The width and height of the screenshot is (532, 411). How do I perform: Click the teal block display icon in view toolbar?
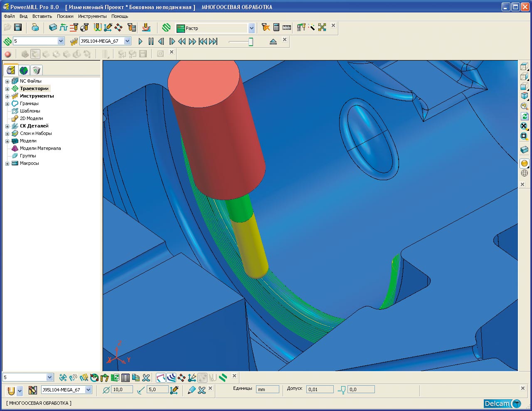click(525, 149)
